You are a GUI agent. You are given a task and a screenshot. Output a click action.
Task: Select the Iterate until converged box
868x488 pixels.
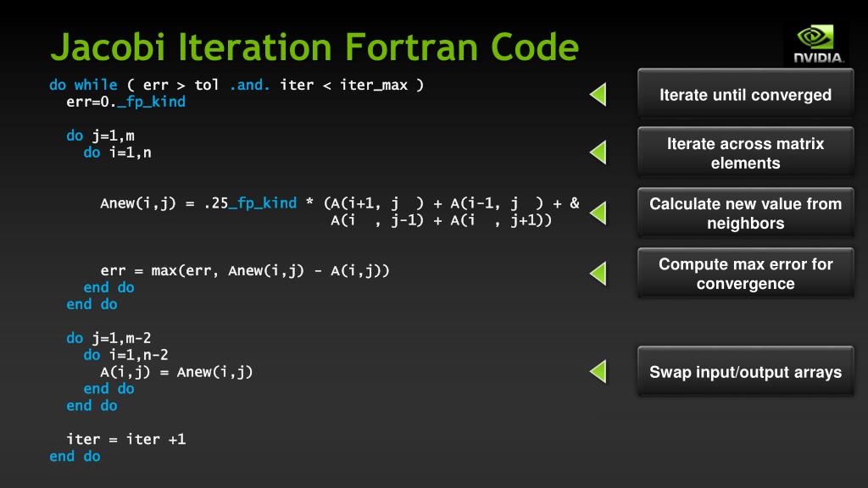click(745, 93)
